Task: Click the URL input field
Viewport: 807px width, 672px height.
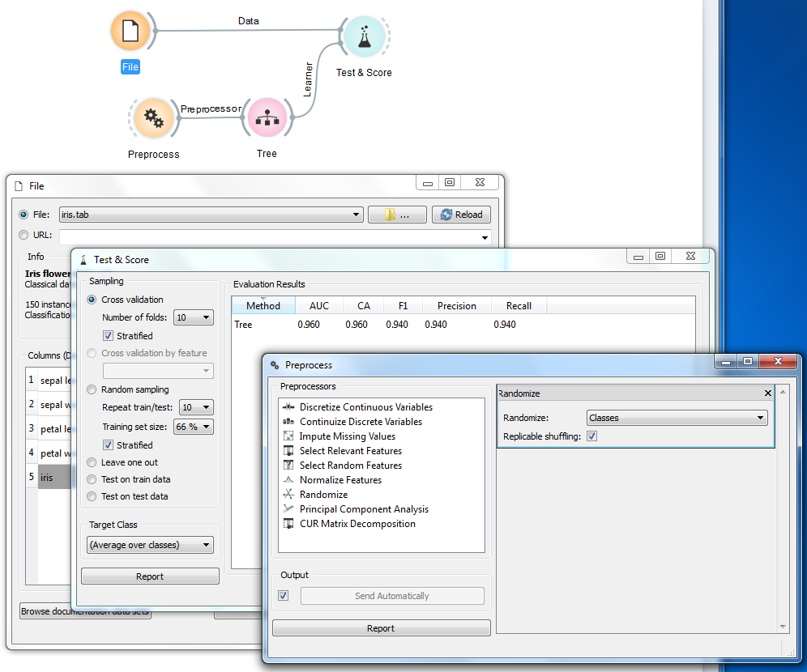Action: click(269, 237)
